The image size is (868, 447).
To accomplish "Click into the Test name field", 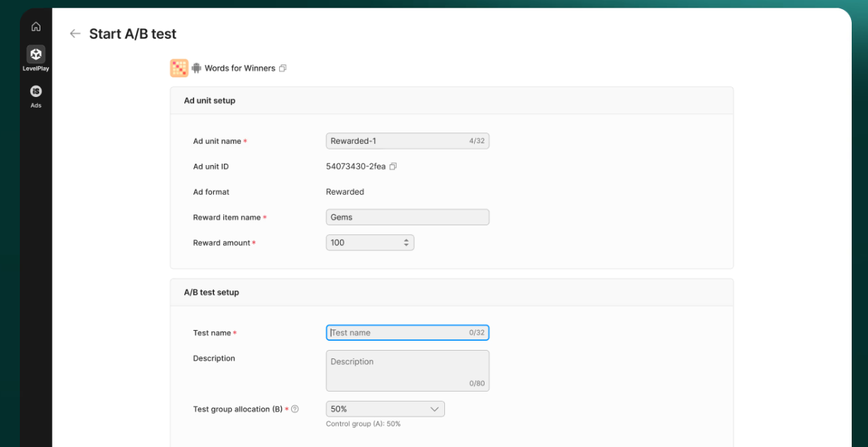I will coord(397,333).
